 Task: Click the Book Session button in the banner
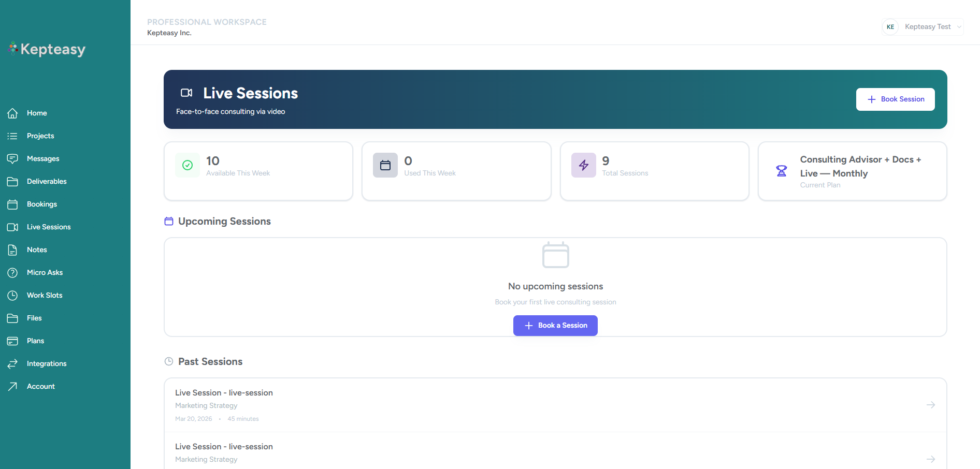tap(895, 99)
